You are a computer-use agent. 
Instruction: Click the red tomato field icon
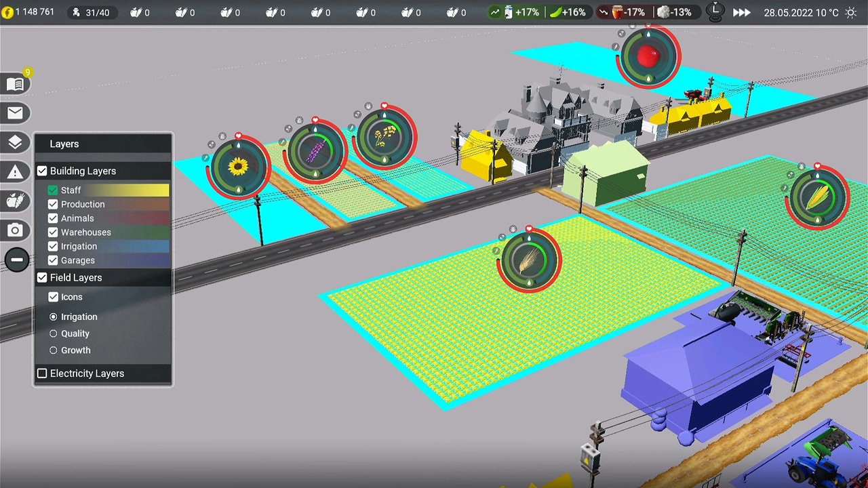point(648,58)
